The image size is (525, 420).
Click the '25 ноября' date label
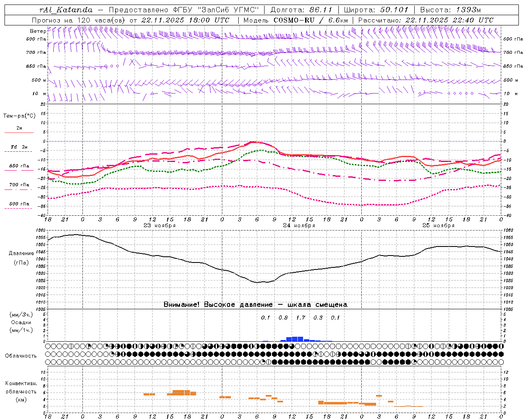438,226
